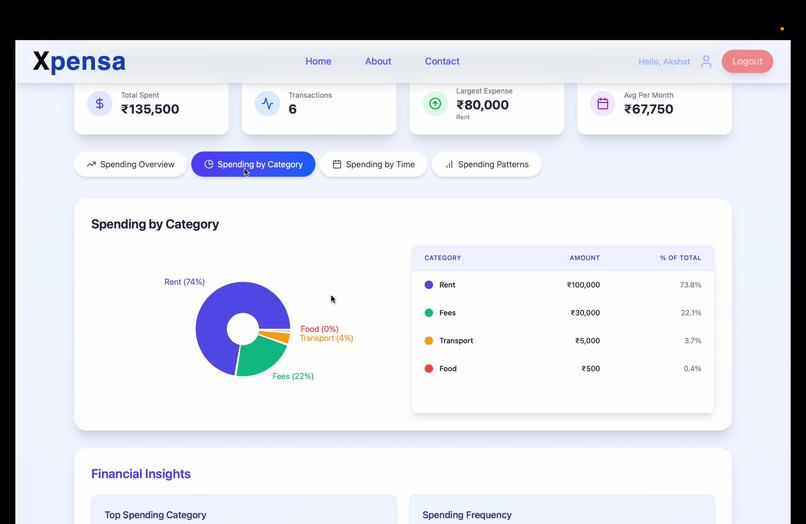Click the orange dot beside Transport in the table
Viewport: 806px width, 524px height.
[429, 340]
